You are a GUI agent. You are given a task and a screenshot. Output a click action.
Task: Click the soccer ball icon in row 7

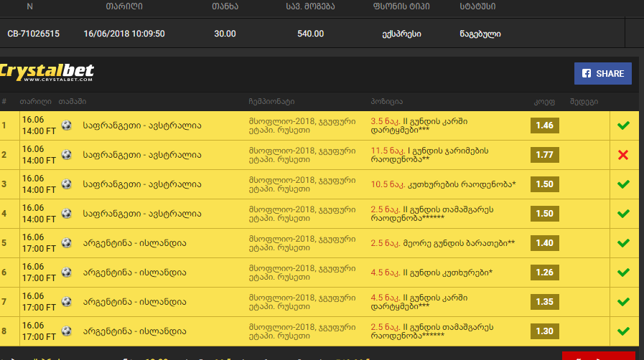pos(67,302)
